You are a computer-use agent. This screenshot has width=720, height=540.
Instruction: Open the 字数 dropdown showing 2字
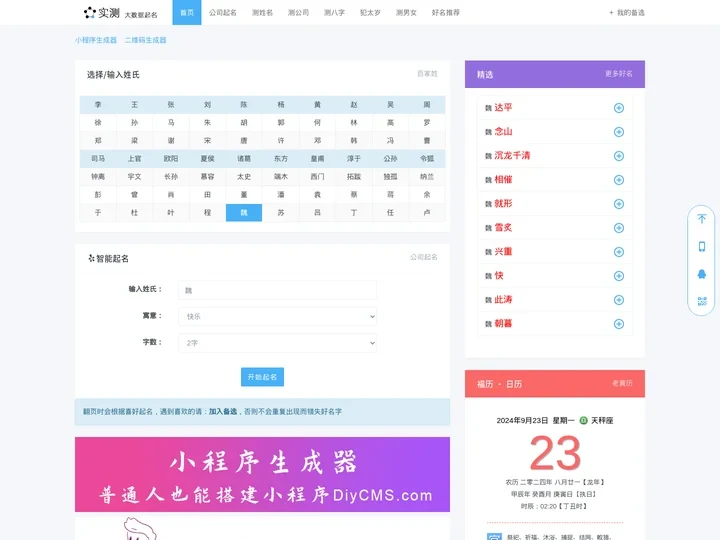point(277,343)
